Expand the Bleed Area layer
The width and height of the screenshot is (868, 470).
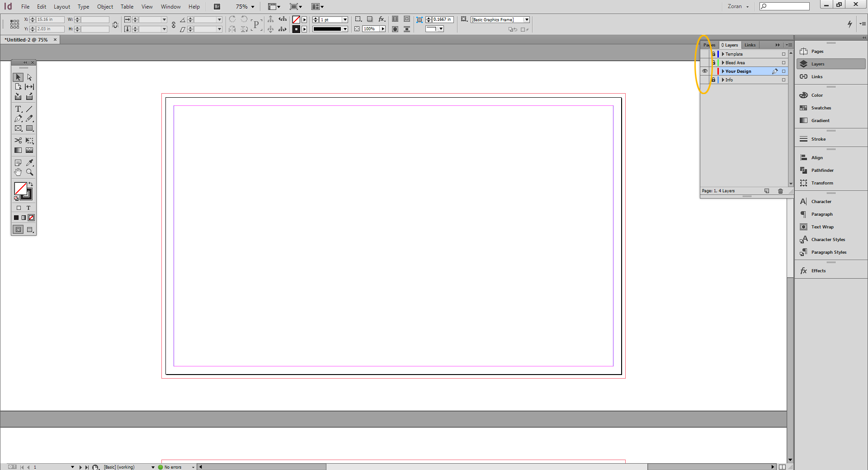tap(722, 62)
